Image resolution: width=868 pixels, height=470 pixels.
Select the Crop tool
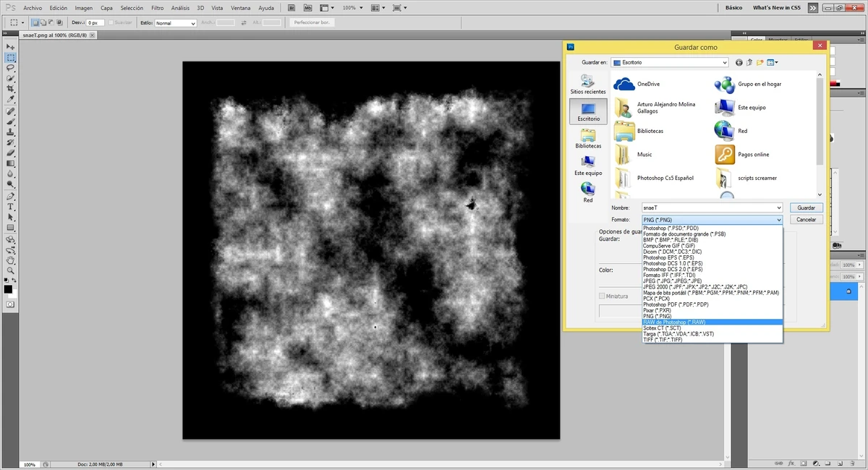click(11, 88)
